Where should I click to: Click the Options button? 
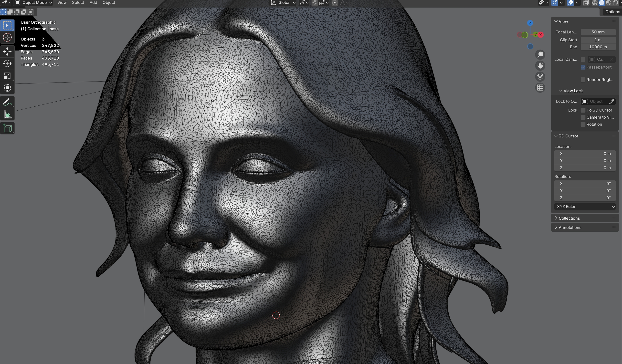(612, 12)
